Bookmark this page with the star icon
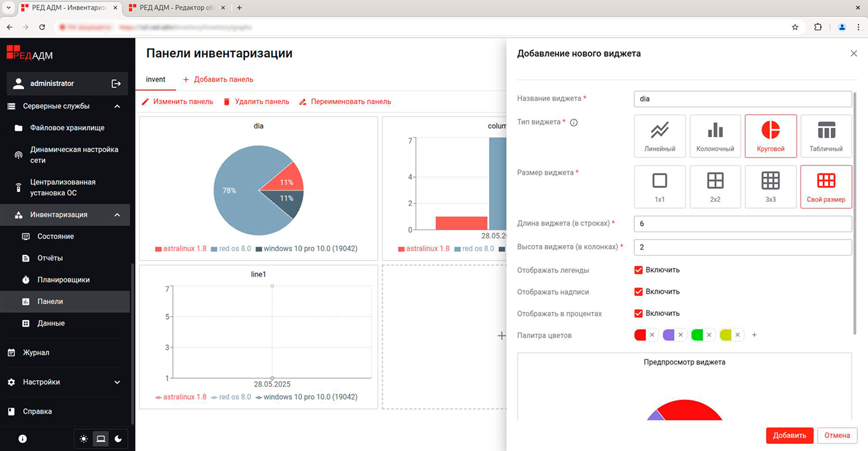The width and height of the screenshot is (868, 451). 795,27
